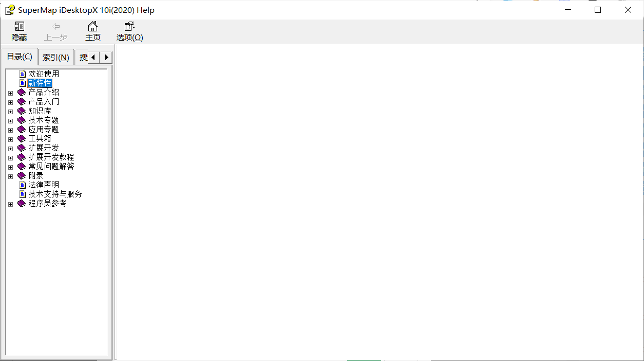The height and width of the screenshot is (361, 644).
Task: Click the page icon beside 欢迎使用
Action: tap(23, 74)
